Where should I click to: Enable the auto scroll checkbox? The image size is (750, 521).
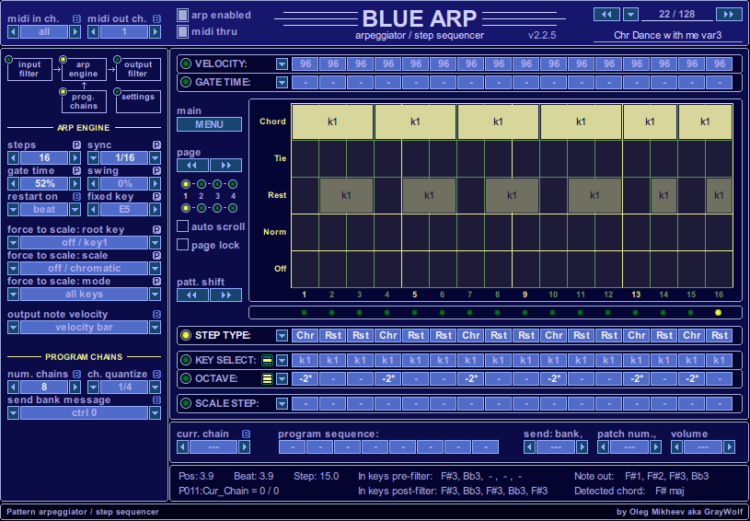183,226
